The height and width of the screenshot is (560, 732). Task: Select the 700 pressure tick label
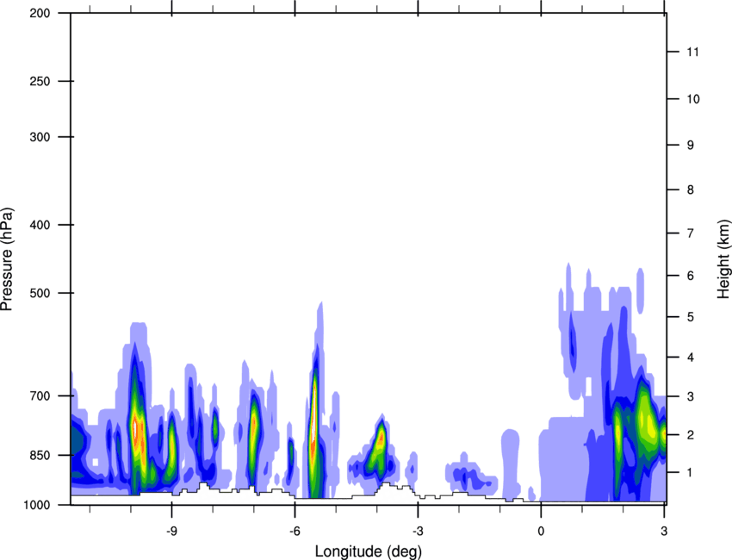[40, 395]
